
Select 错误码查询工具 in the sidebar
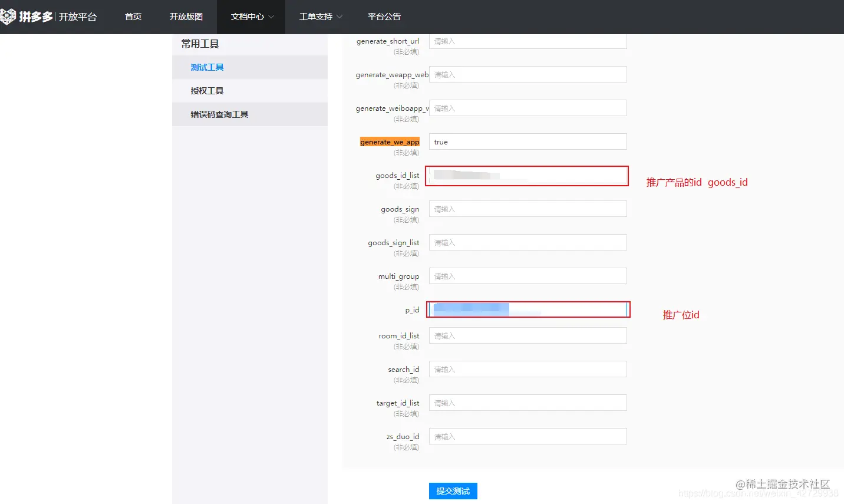[x=250, y=114]
